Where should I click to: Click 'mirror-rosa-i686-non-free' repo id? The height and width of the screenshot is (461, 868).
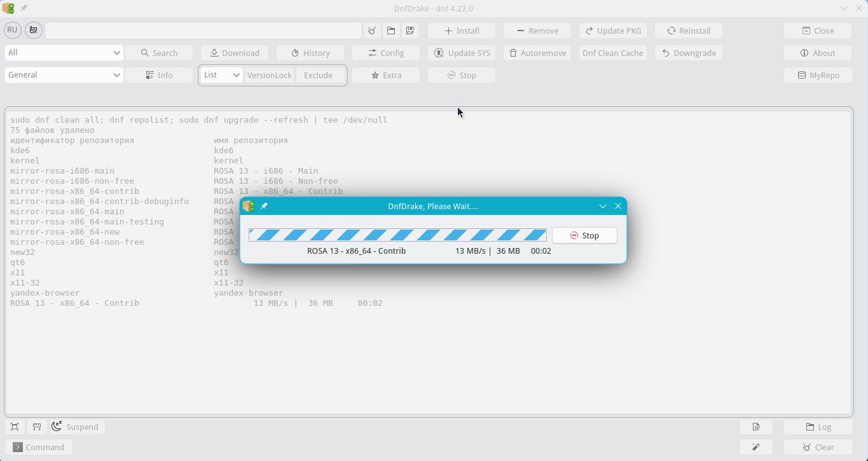pyautogui.click(x=72, y=181)
